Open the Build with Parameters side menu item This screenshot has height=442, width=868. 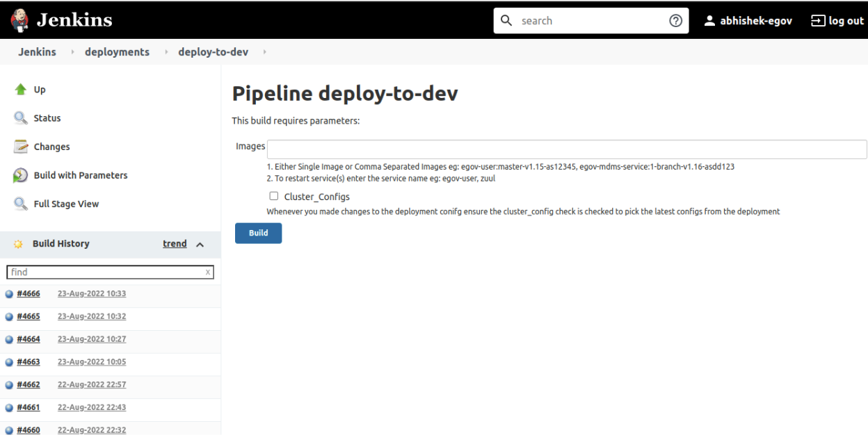tap(81, 175)
